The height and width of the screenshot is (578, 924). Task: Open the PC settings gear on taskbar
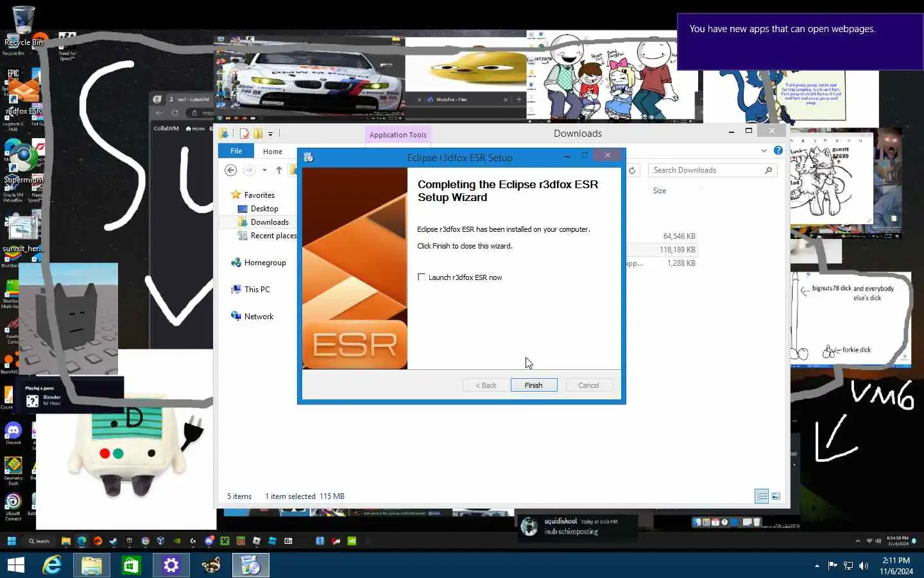tap(171, 565)
